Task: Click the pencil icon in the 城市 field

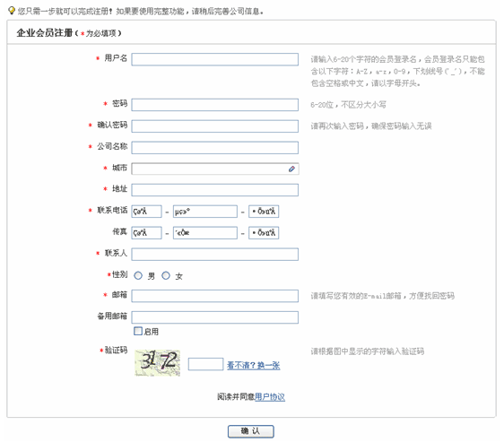Action: pyautogui.click(x=291, y=169)
